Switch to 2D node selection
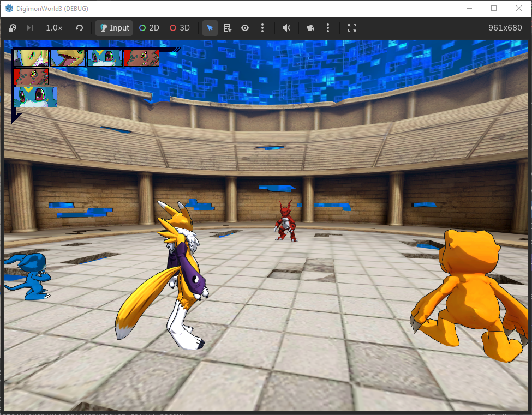The width and height of the screenshot is (532, 415). pyautogui.click(x=150, y=28)
